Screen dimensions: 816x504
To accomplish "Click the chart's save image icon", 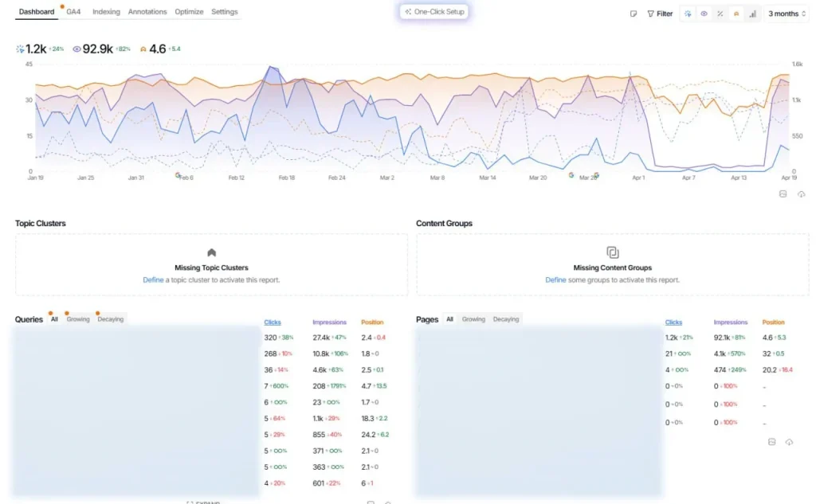I will point(783,194).
